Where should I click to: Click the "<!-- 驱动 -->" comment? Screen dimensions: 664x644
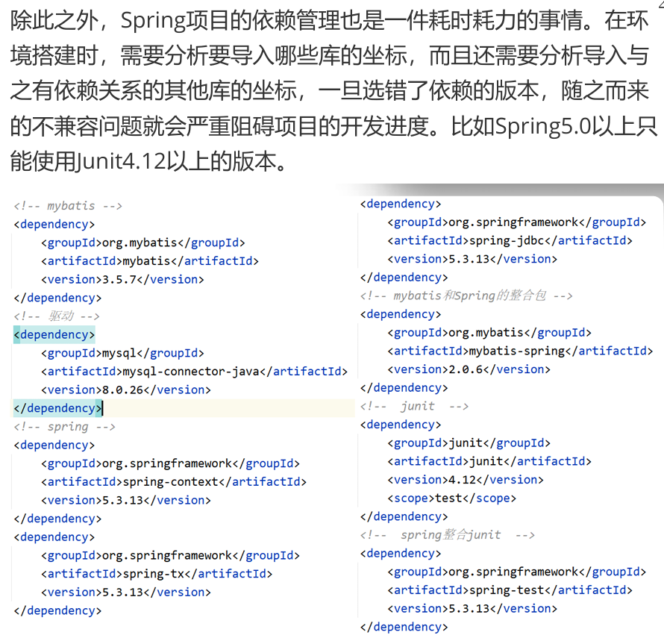(x=56, y=316)
